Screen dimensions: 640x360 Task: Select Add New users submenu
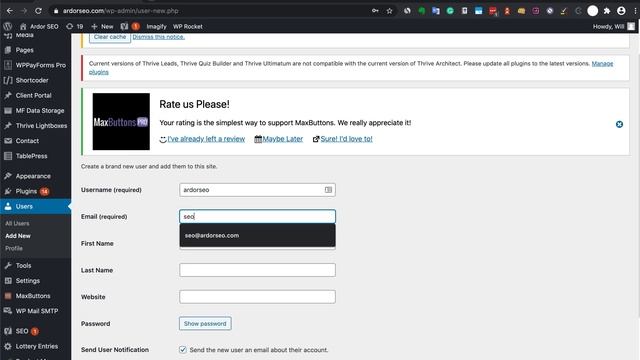pyautogui.click(x=18, y=236)
